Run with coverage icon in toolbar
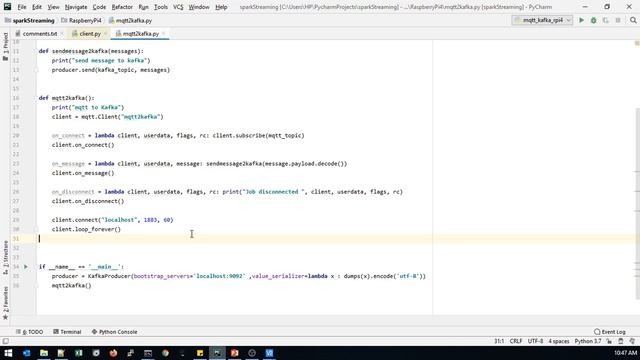 click(x=606, y=20)
